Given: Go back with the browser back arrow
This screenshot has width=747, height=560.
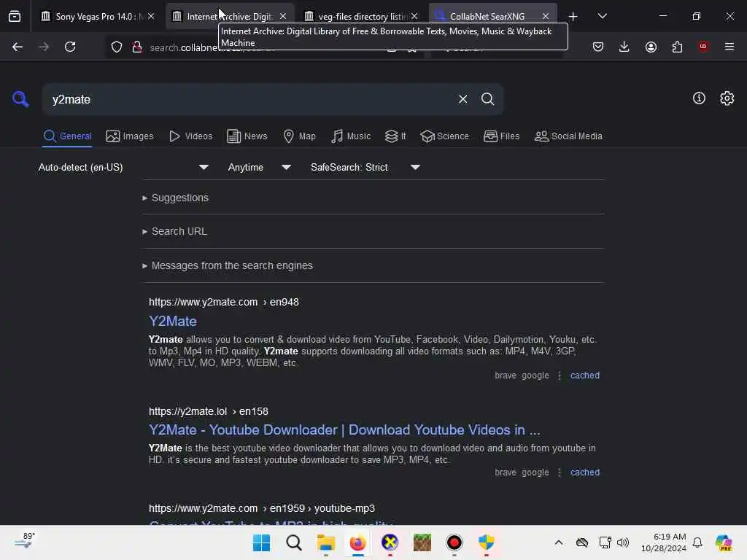Looking at the screenshot, I should coord(18,47).
